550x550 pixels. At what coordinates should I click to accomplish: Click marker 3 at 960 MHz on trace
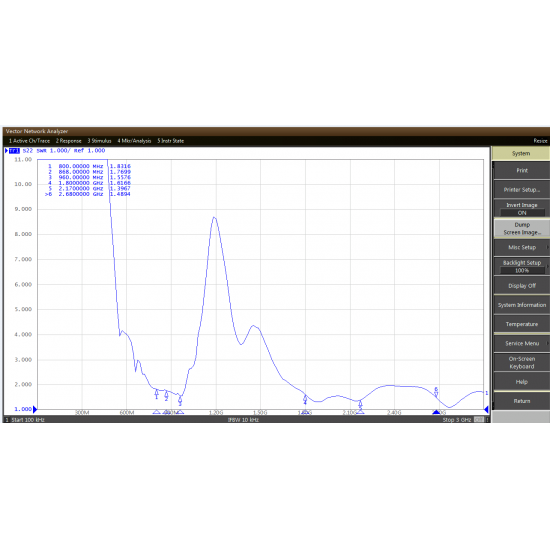click(x=180, y=400)
